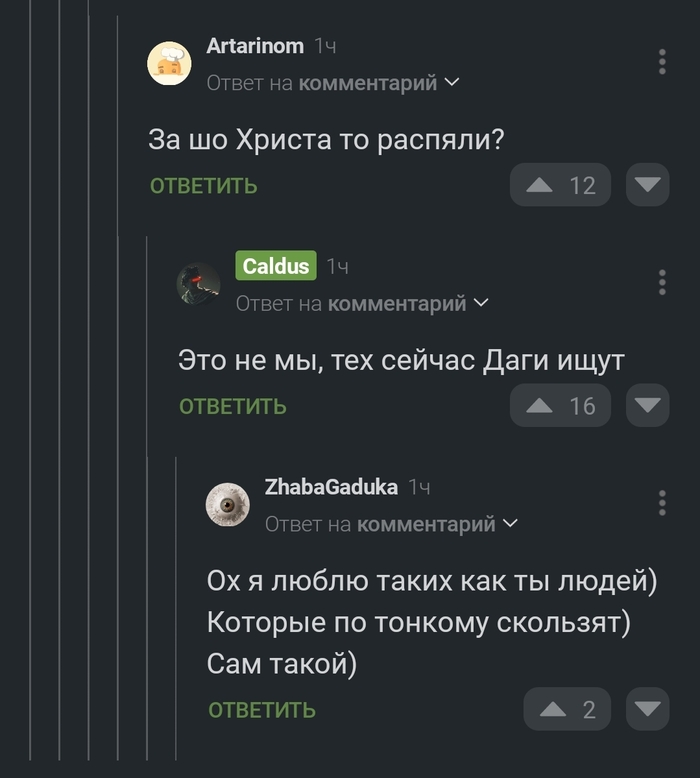Click ОТВЕТИТЬ under Artarinom's comment
Viewport: 700px width, 778px height.
coord(204,186)
